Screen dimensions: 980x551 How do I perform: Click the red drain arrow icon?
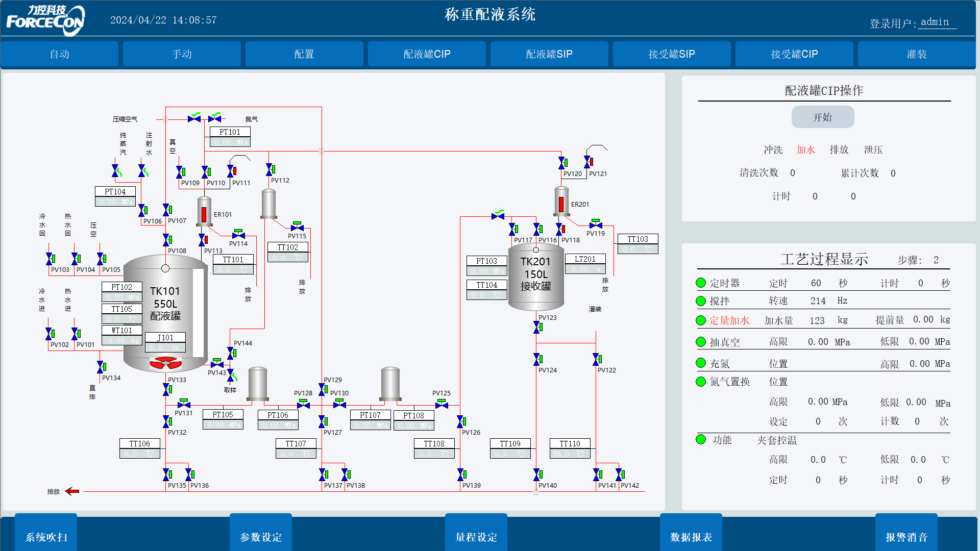tap(72, 491)
